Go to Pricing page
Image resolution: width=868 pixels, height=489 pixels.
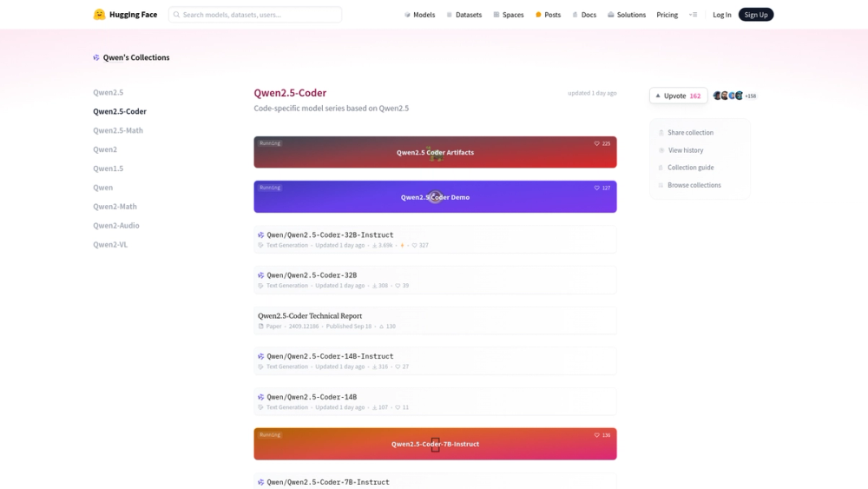pos(667,15)
